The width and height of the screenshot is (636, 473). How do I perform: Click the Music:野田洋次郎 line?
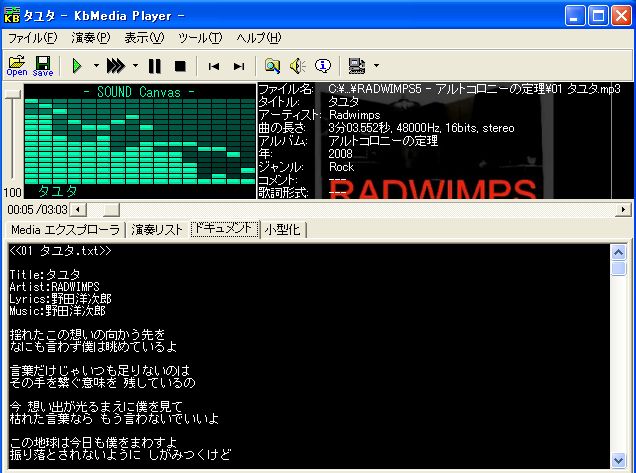(57, 311)
